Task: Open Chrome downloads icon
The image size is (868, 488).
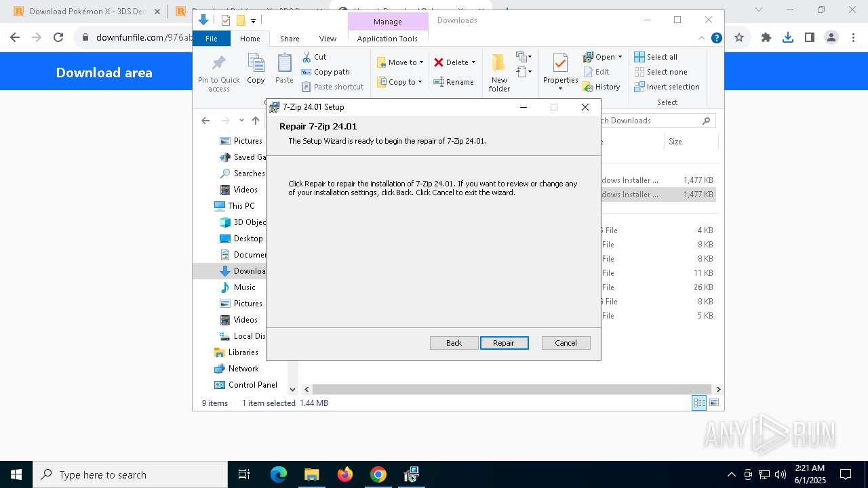Action: [788, 38]
